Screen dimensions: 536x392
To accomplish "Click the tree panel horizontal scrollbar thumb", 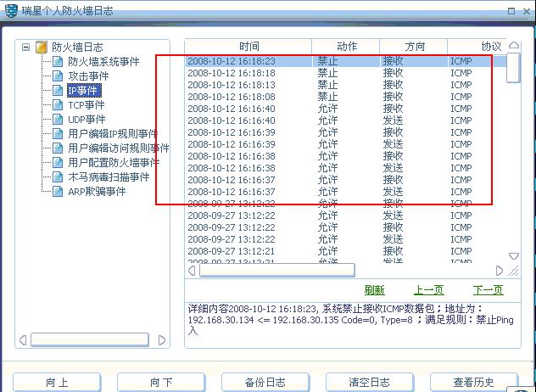I will [90, 340].
